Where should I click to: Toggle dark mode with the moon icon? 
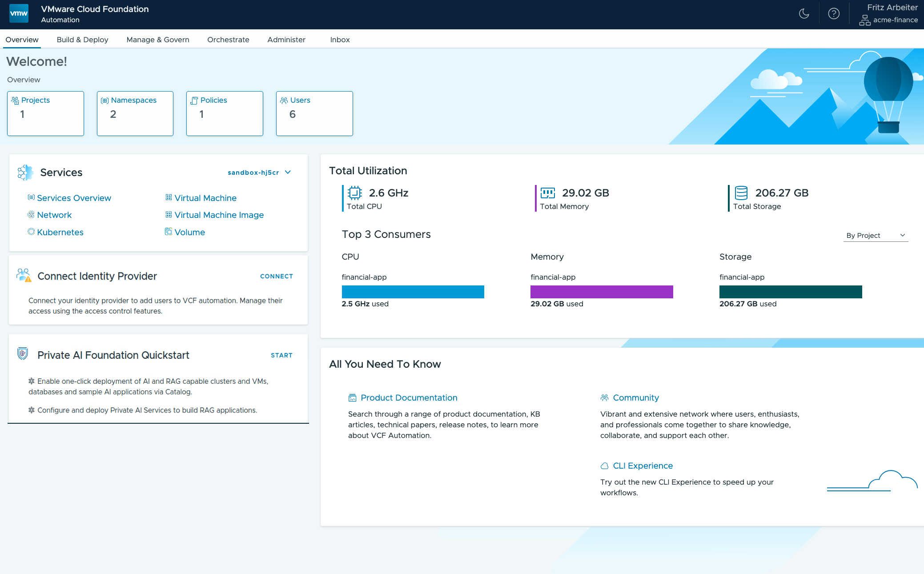coord(804,13)
